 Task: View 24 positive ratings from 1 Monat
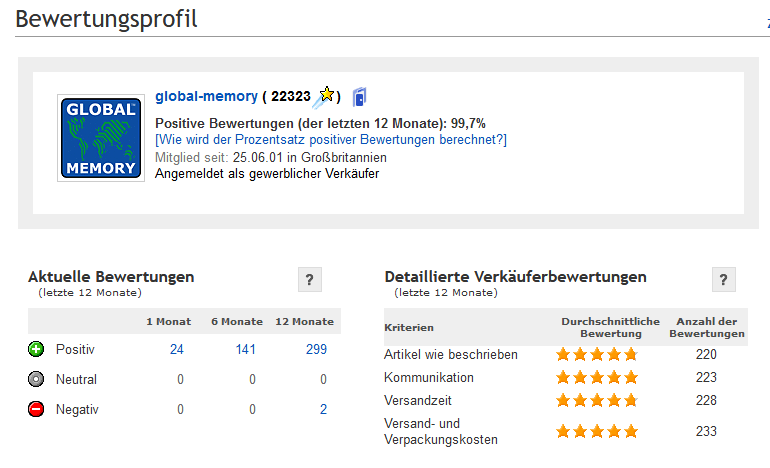click(x=177, y=349)
